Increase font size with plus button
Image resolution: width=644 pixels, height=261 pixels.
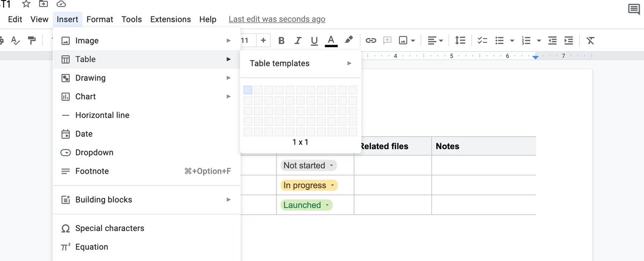(x=263, y=40)
